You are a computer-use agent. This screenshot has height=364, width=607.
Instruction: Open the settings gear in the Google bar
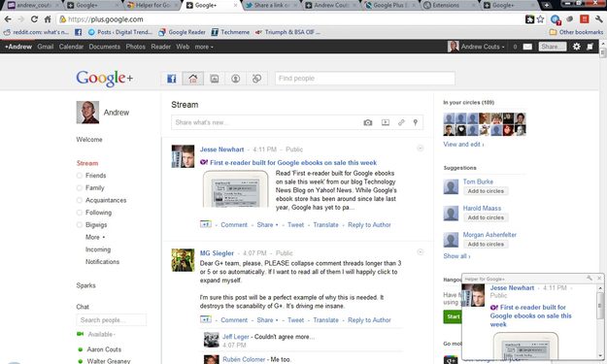tap(577, 47)
